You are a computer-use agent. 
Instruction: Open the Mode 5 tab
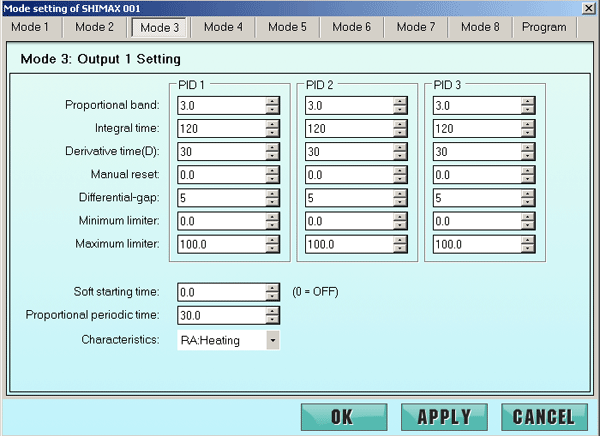point(287,27)
